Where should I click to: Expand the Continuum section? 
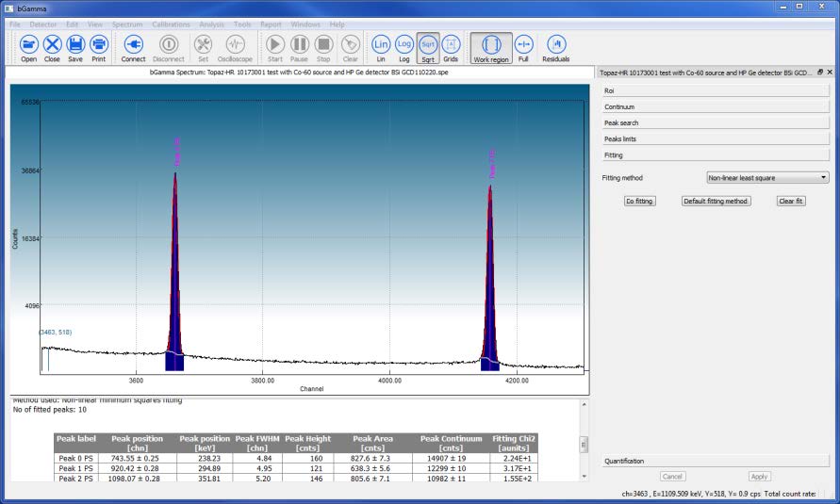(716, 106)
